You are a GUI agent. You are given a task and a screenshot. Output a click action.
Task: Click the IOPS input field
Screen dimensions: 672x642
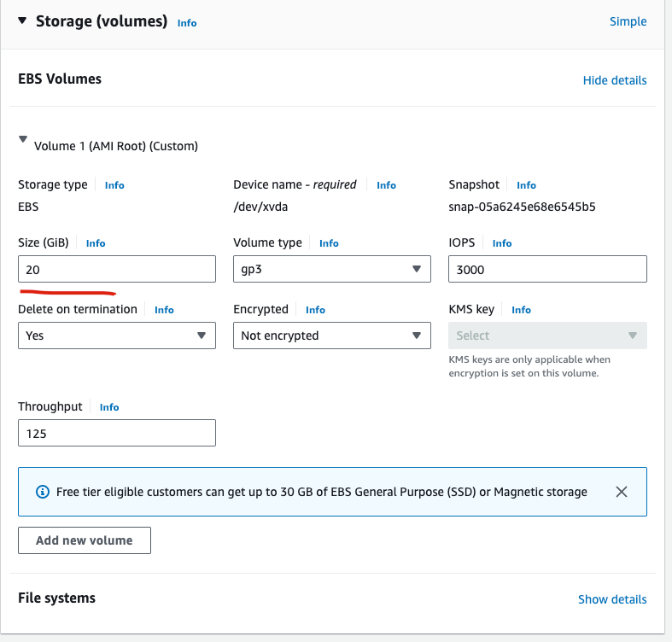546,270
